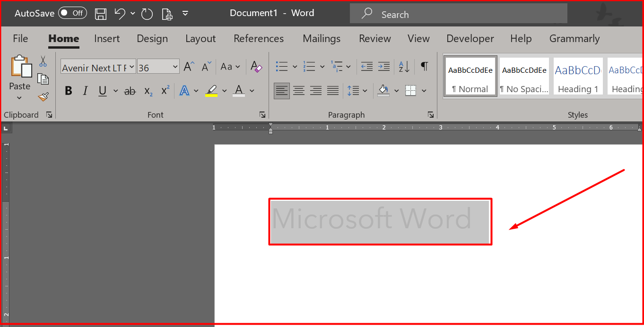Image resolution: width=644 pixels, height=327 pixels.
Task: Open the File tab
Action: 20,39
